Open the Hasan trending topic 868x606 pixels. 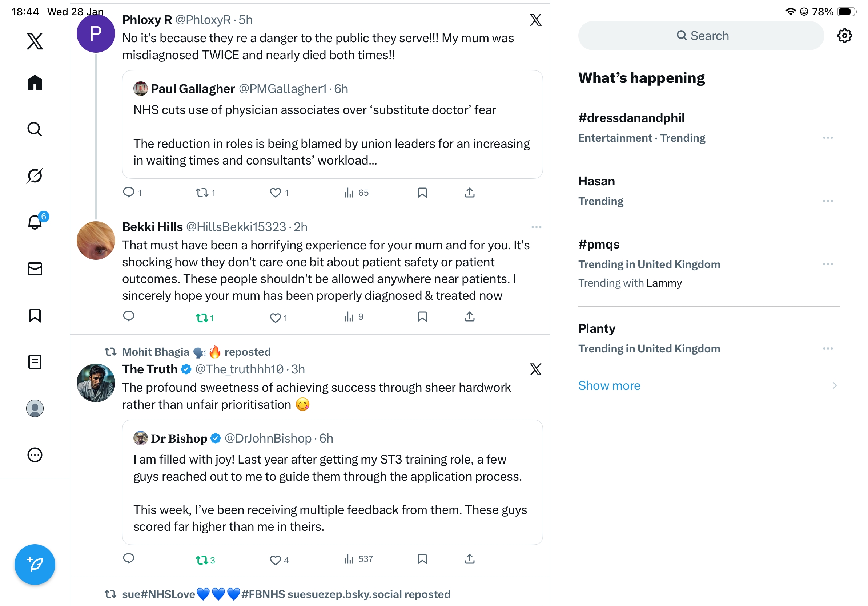(x=596, y=181)
